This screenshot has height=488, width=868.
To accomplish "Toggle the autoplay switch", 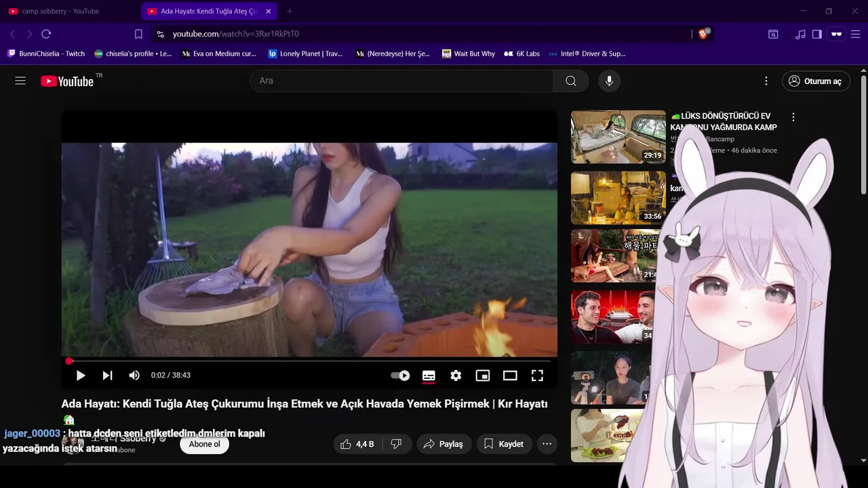I will (x=400, y=375).
